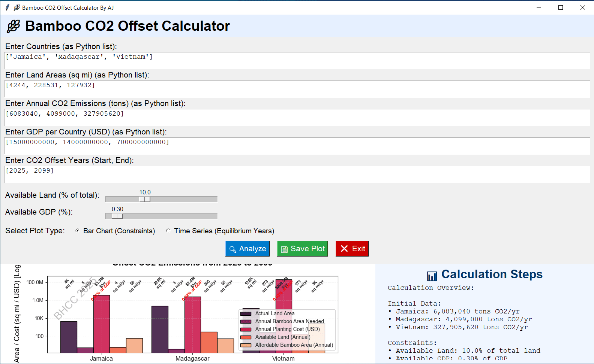Click the floppy disk icon on Save Plot
This screenshot has height=364, width=594.
pos(284,249)
